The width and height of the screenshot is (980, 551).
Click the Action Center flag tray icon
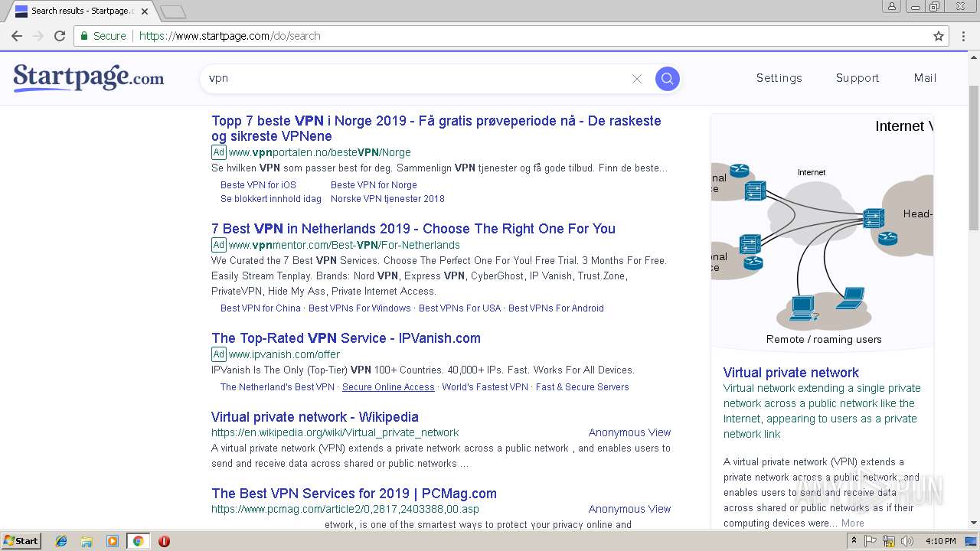[871, 541]
